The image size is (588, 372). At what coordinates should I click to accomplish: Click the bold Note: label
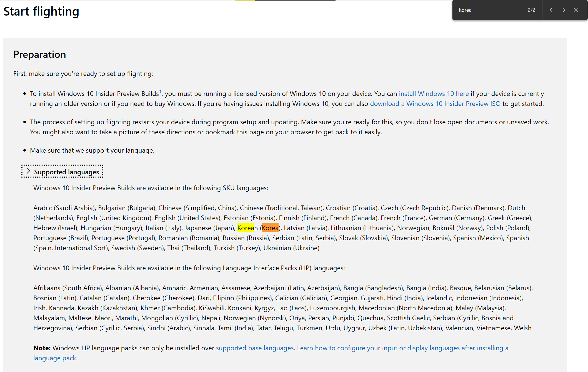42,348
